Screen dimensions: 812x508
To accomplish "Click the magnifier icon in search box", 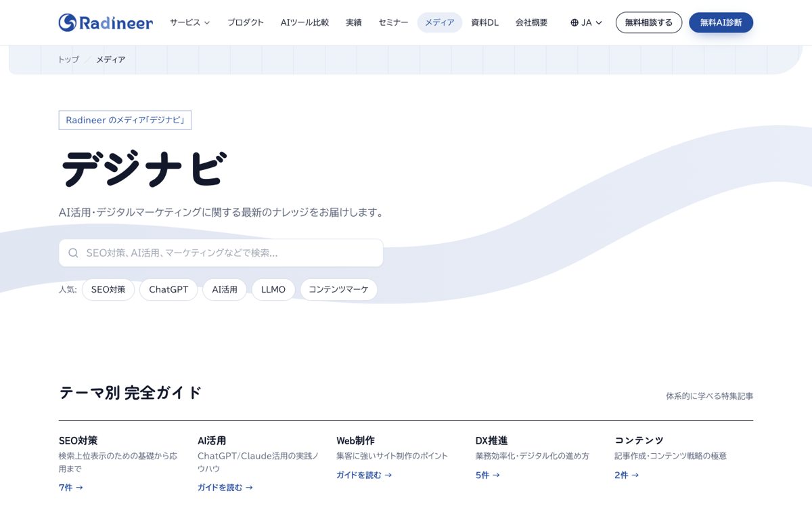I will (73, 253).
